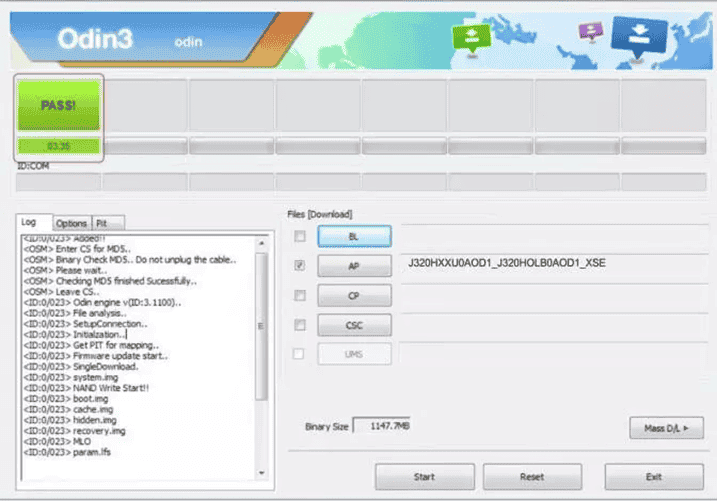Tick the CP file checkbox
Image resolution: width=717 pixels, height=501 pixels.
point(299,295)
